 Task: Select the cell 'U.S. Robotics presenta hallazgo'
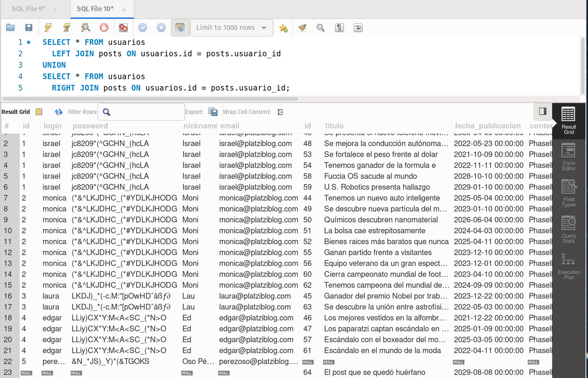coord(377,187)
